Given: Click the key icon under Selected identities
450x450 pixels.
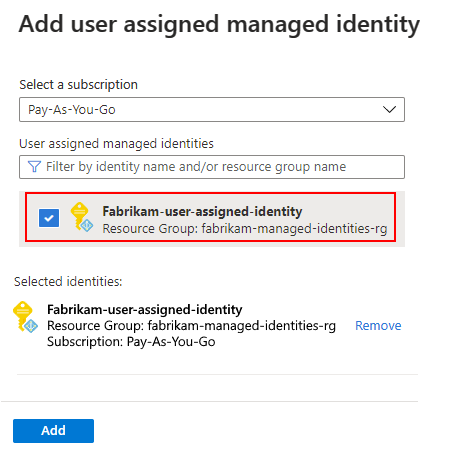Looking at the screenshot, I should click(25, 317).
